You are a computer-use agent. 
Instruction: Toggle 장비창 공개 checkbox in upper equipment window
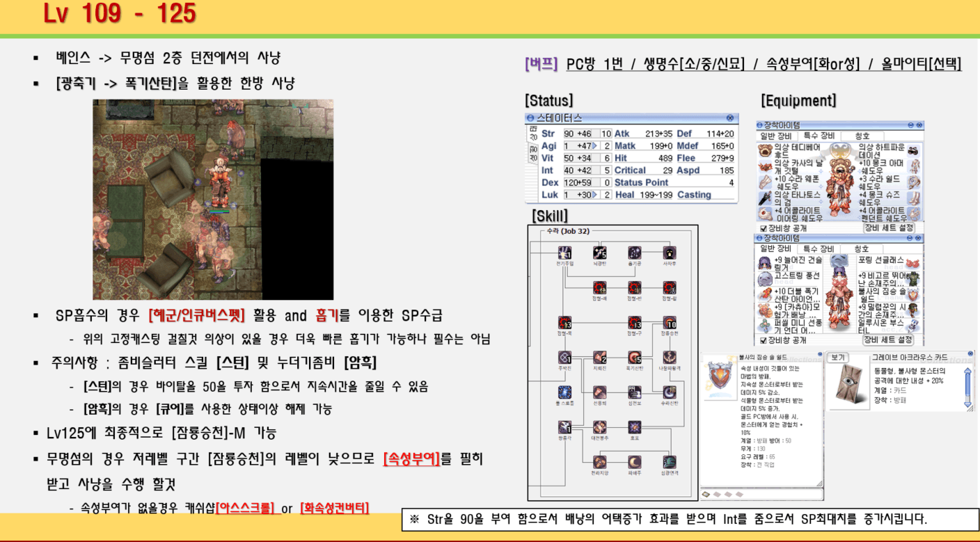(764, 228)
